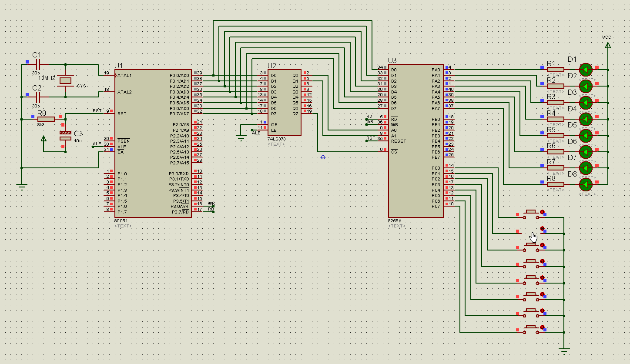The height and width of the screenshot is (364, 630).
Task: Select the 12MHZ crystal symbol
Action: click(x=65, y=80)
